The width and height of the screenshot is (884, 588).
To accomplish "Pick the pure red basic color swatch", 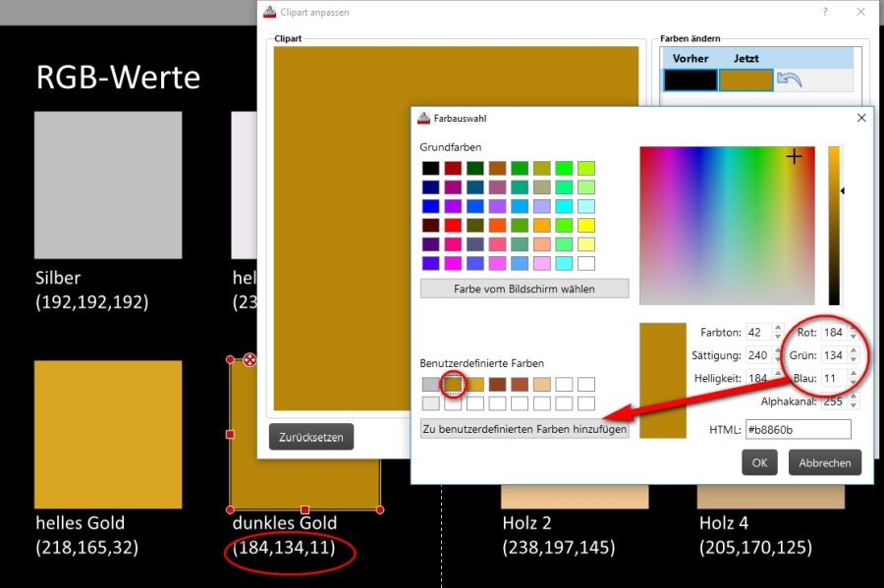I will [452, 226].
